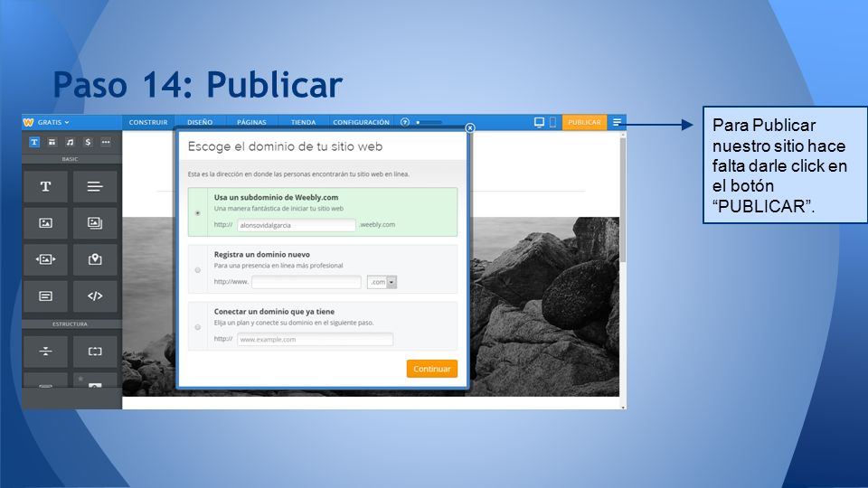The width and height of the screenshot is (868, 488).
Task: Close the domain dialog with X
Action: [470, 127]
